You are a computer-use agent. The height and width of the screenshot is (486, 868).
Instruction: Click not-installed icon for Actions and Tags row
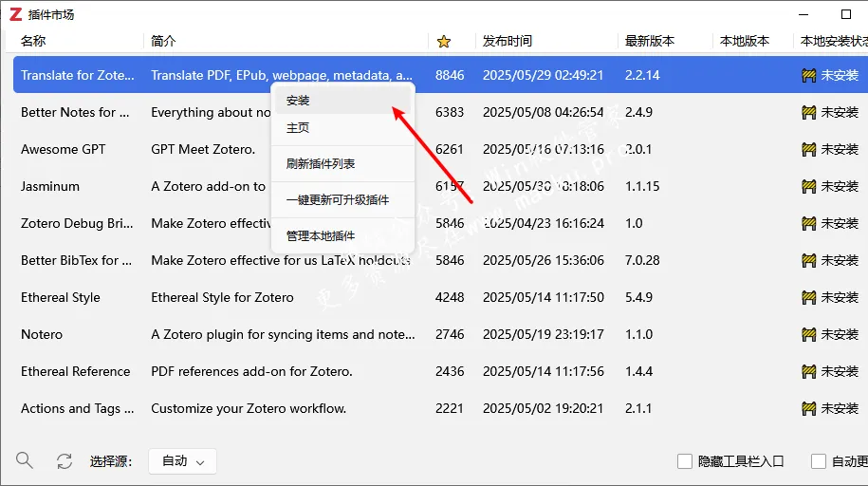coord(809,409)
